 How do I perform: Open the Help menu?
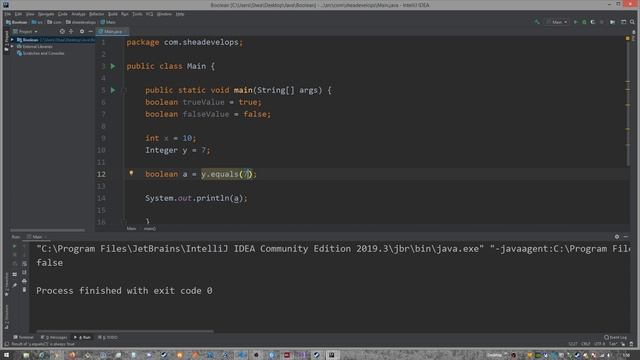pyautogui.click(x=180, y=14)
